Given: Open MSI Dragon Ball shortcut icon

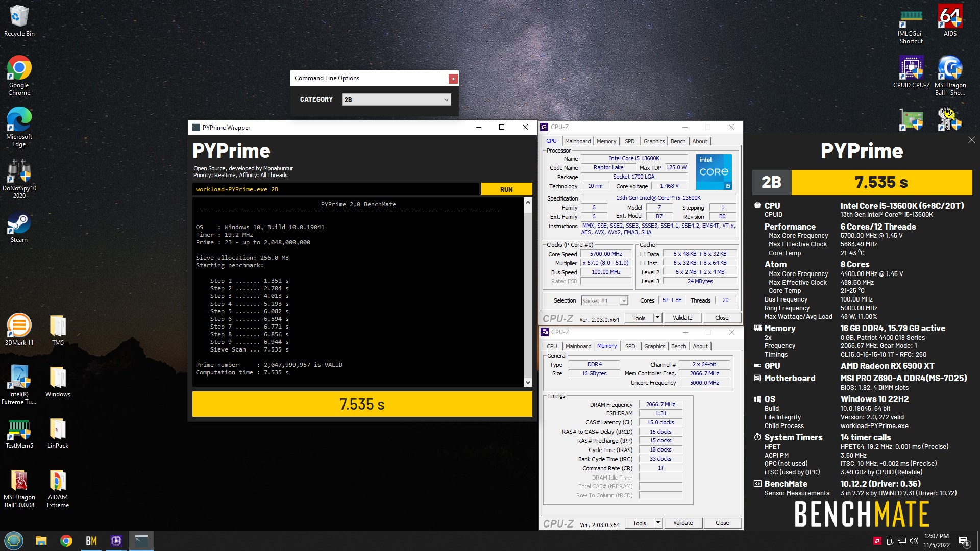Looking at the screenshot, I should coord(950,76).
